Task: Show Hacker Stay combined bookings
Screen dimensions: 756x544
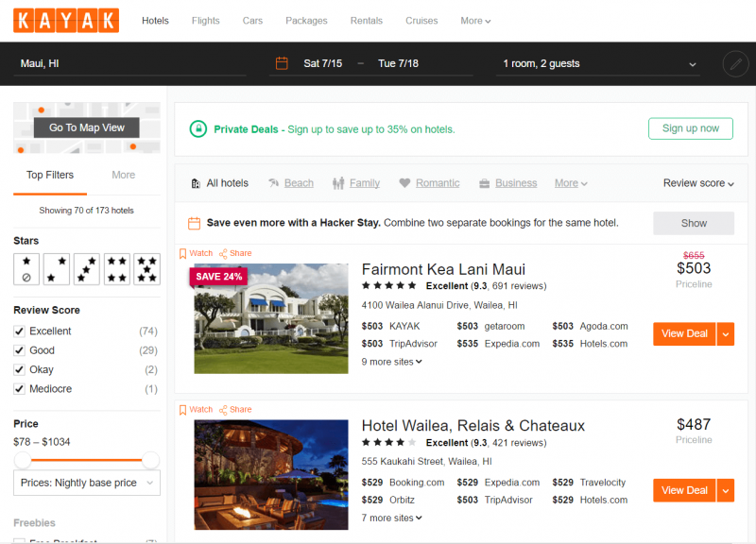Action: point(694,223)
